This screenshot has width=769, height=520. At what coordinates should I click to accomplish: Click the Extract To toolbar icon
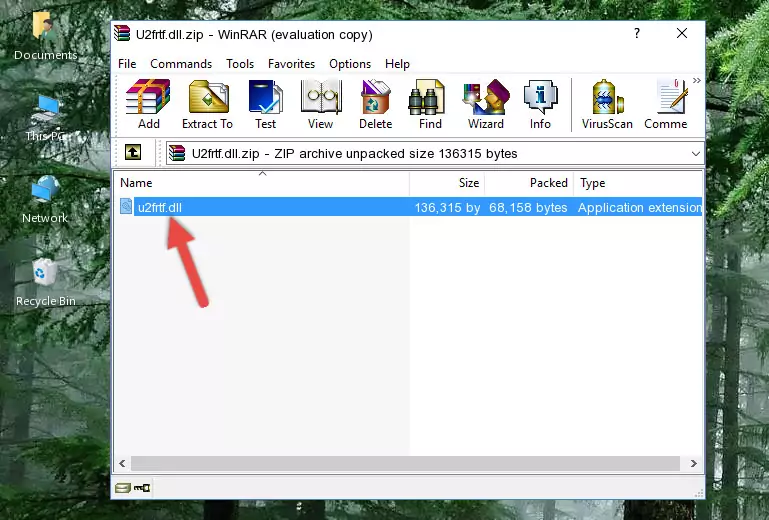[x=208, y=104]
